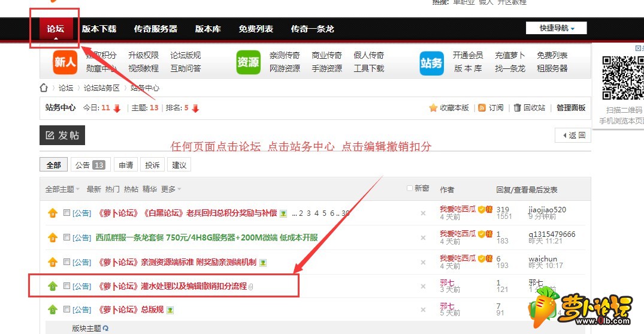The height and width of the screenshot is (334, 644).
Task: Click the pin icon on 亲测资源端标准 row
Action: (x=53, y=262)
